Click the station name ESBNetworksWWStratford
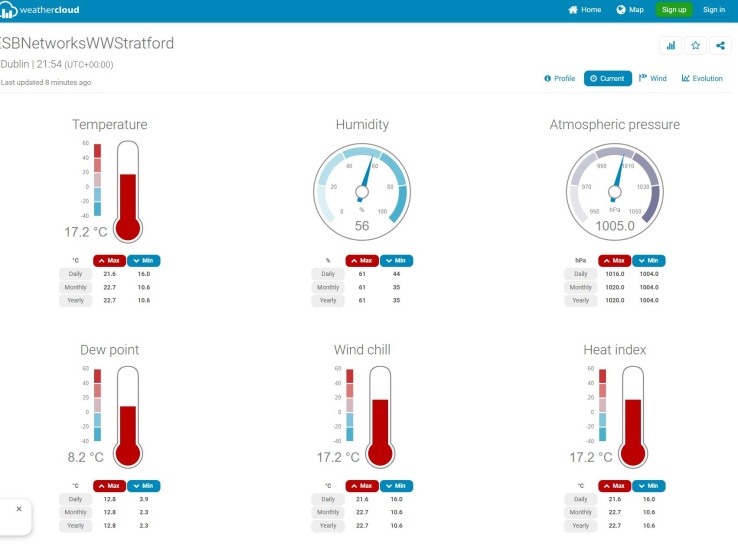This screenshot has width=738, height=555. (x=87, y=43)
